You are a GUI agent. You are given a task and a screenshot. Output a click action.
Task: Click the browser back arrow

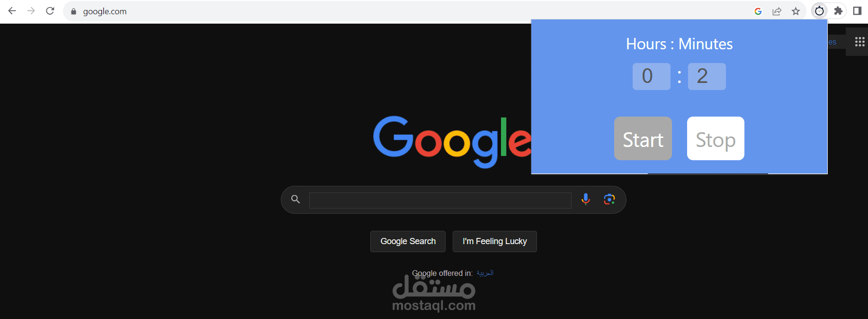[x=12, y=11]
